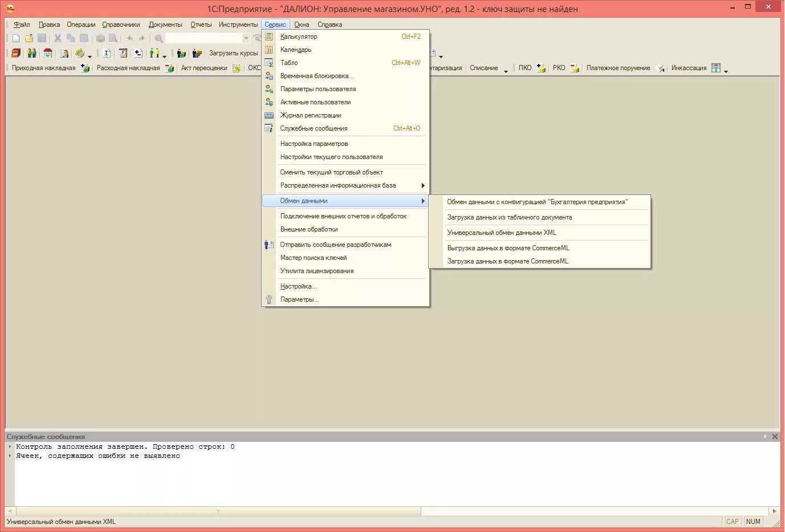The image size is (785, 532).
Task: Select Активные пользователи menu entry
Action: pos(345,102)
